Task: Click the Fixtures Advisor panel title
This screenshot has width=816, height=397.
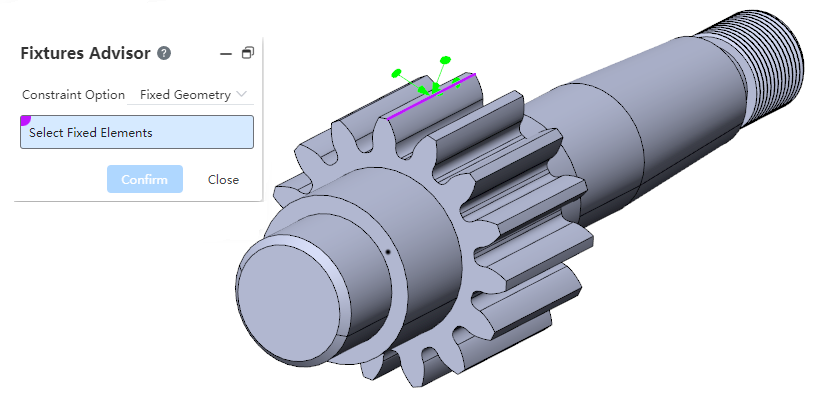Action: pos(85,53)
